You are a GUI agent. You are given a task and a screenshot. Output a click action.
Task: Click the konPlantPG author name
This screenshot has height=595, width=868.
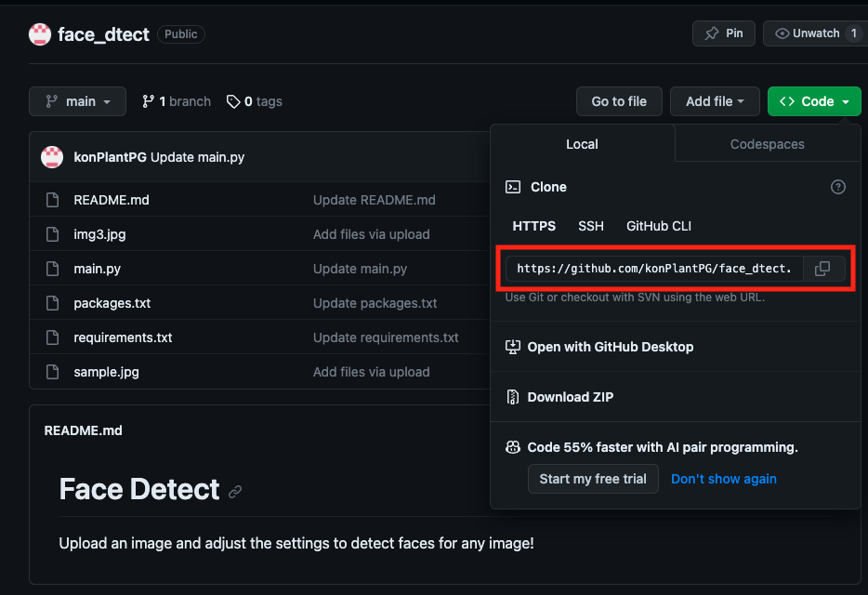[x=111, y=157]
